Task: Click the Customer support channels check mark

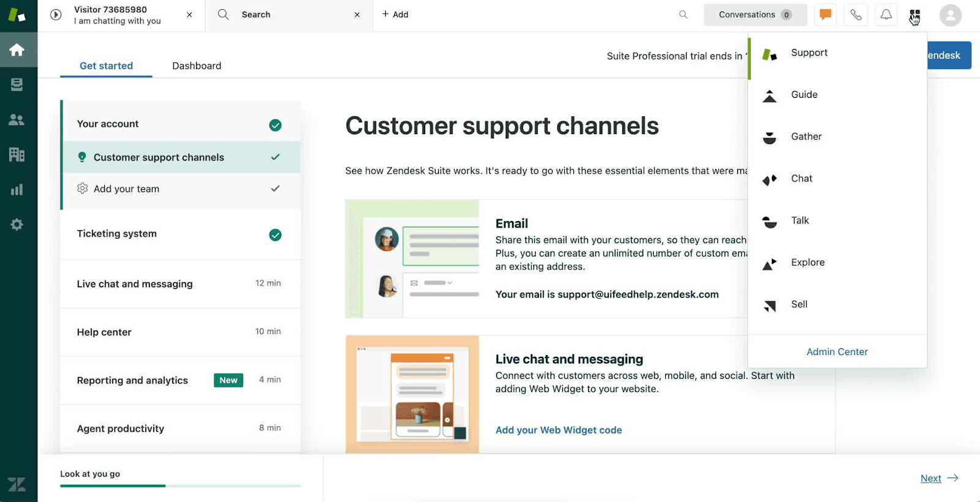Action: (x=276, y=157)
